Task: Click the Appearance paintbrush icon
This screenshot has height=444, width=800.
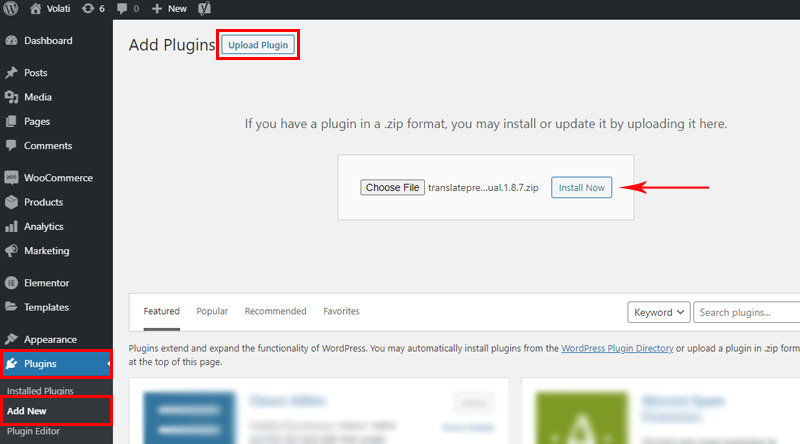Action: (11, 339)
